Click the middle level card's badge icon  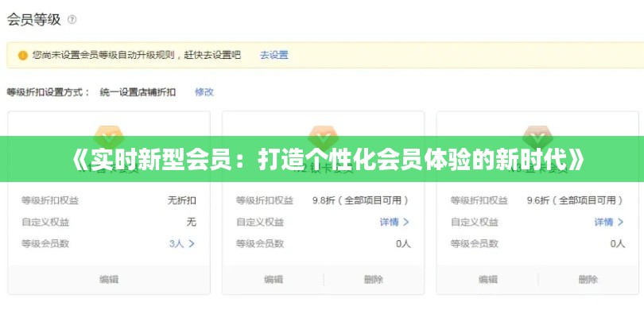(x=323, y=134)
